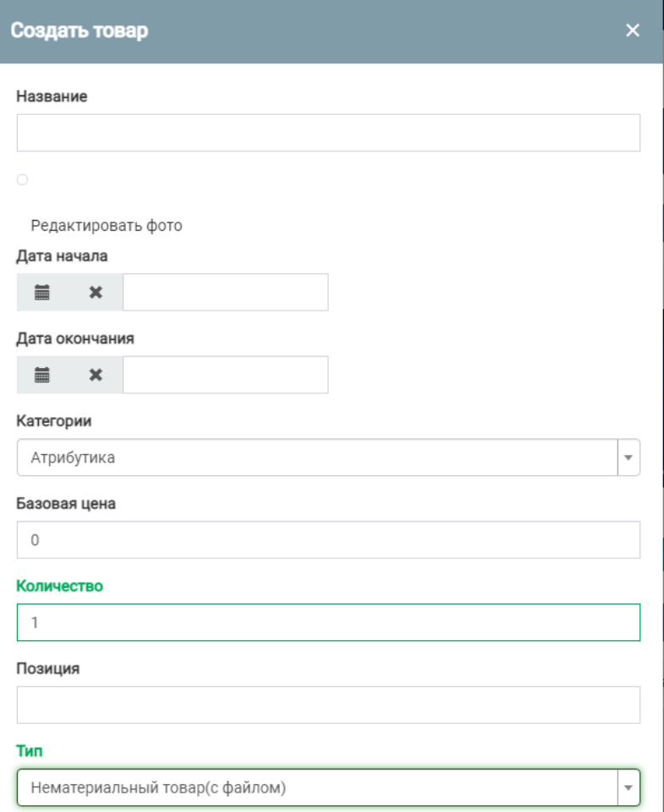
Task: Open the calendar picker for Дата начала
Action: [x=42, y=293]
